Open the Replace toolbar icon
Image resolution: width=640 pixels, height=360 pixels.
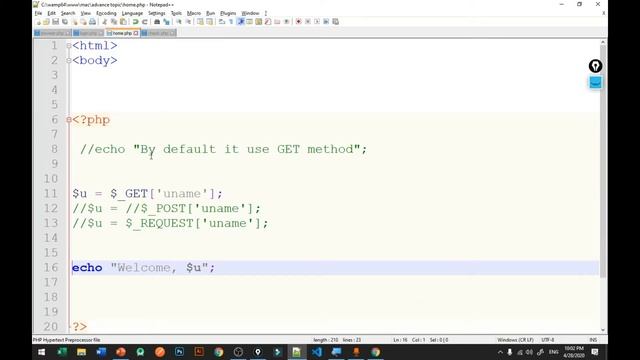[167, 22]
